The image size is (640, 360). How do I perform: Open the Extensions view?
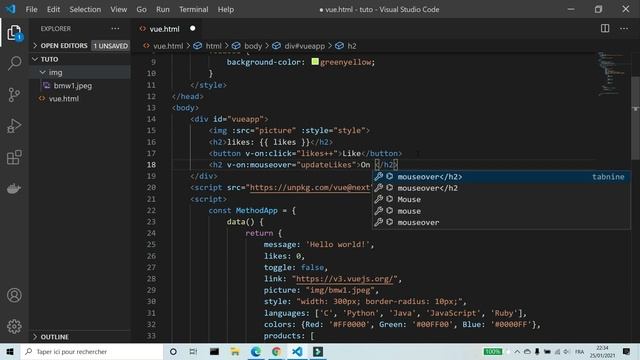[x=14, y=157]
